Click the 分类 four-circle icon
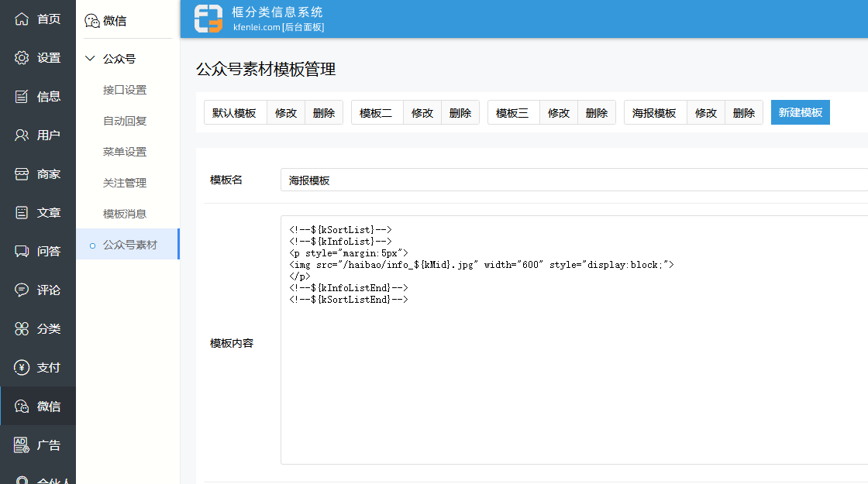868x484 pixels. 22,328
